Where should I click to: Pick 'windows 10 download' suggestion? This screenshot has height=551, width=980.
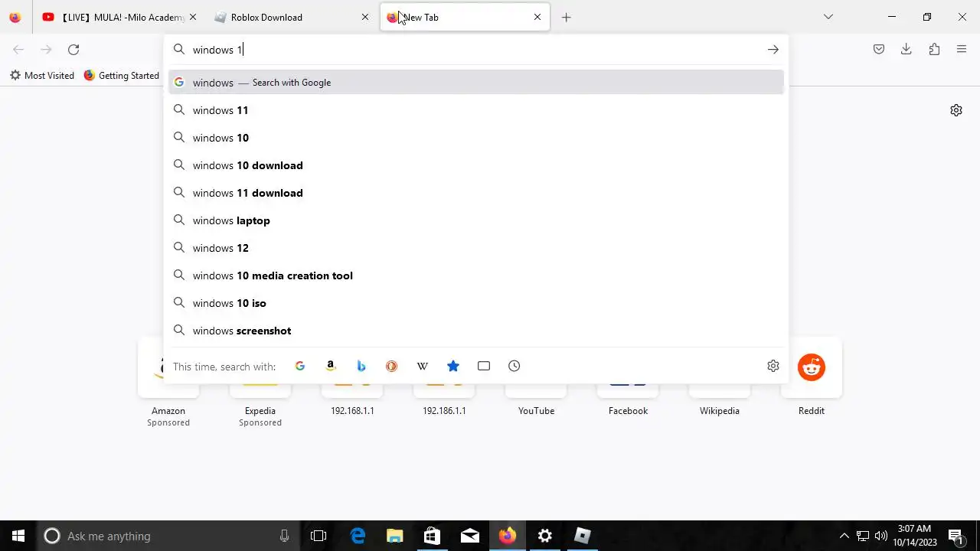tap(476, 165)
